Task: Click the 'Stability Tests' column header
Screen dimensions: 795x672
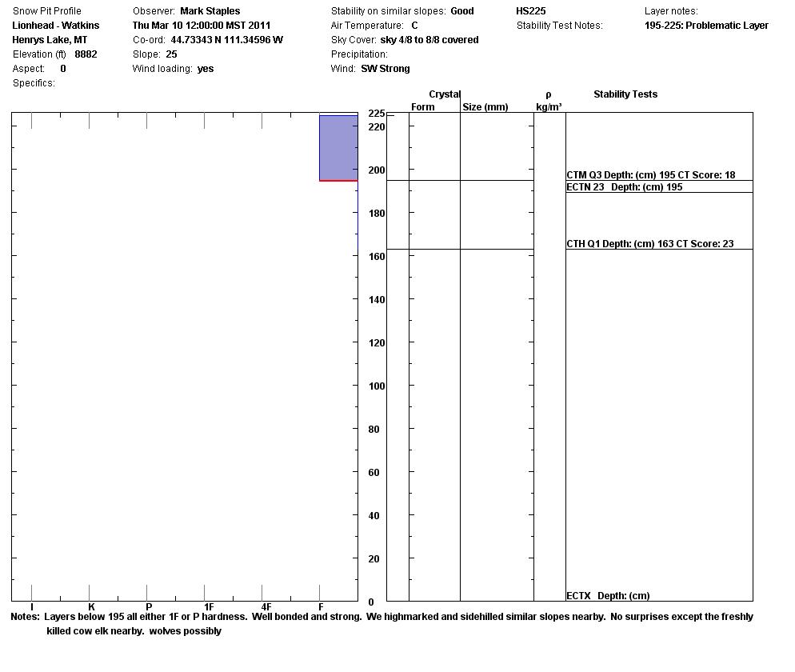Action: 625,94
